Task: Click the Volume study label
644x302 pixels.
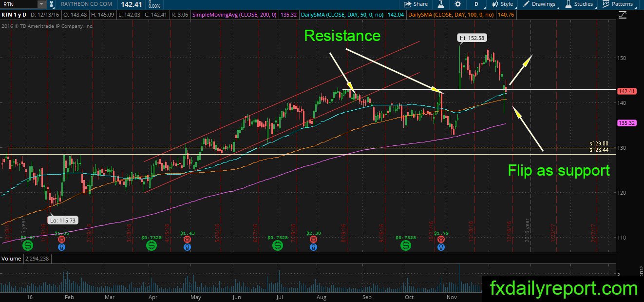Action: pyautogui.click(x=11, y=259)
